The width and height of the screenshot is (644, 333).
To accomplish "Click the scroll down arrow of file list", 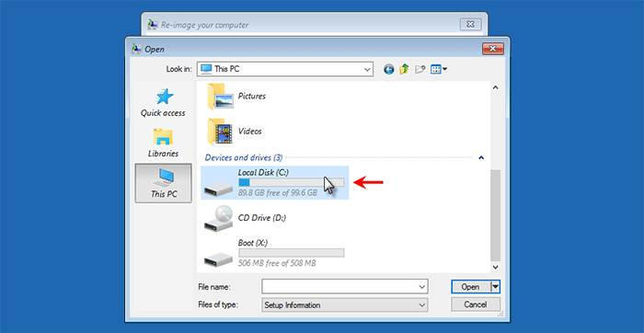I will point(495,267).
